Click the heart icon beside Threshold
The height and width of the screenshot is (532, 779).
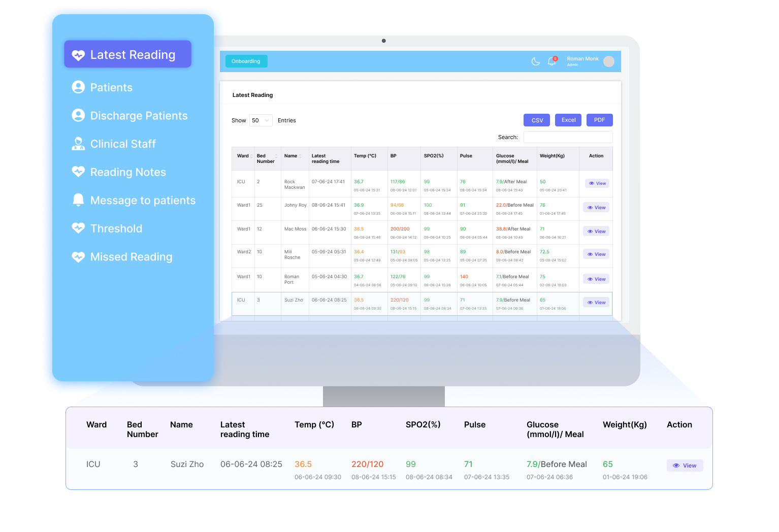78,228
